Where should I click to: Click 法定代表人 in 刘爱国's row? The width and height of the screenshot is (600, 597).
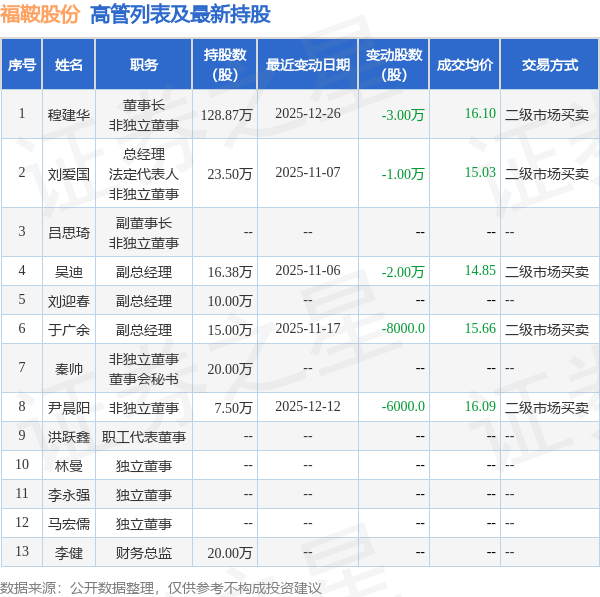pos(143,174)
